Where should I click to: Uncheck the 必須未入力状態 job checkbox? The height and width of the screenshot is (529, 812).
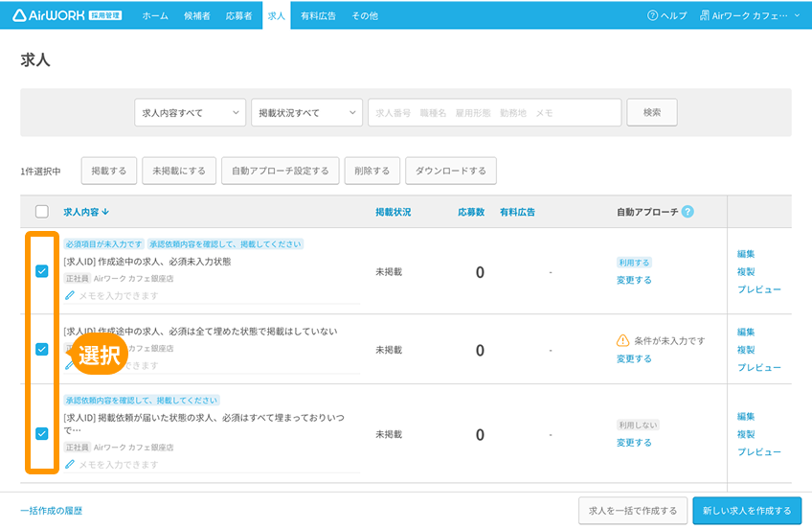42,271
